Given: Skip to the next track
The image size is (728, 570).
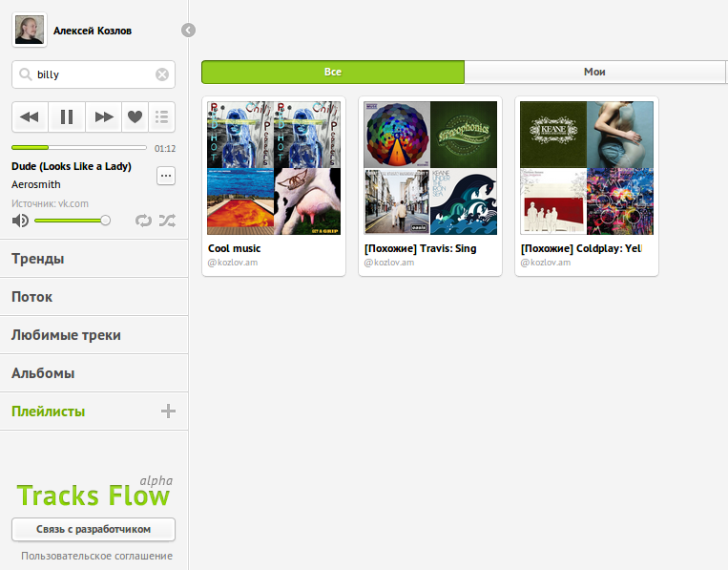Looking at the screenshot, I should (102, 116).
